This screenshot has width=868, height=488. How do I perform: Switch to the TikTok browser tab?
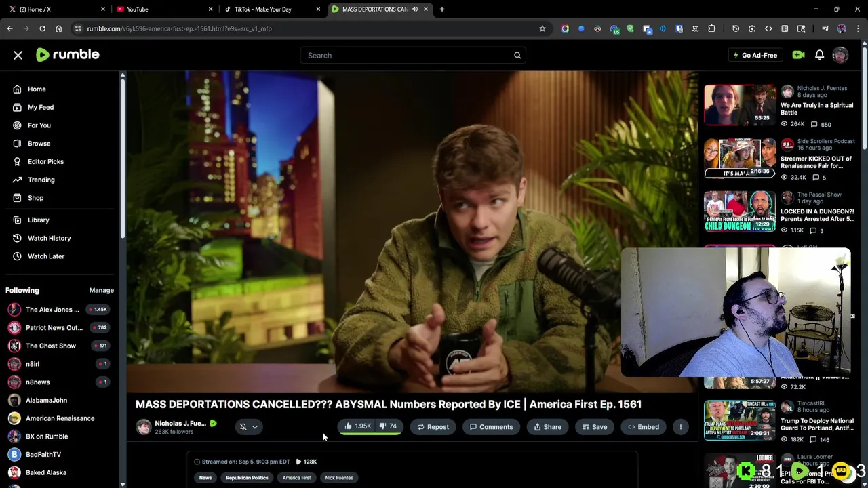click(x=271, y=9)
